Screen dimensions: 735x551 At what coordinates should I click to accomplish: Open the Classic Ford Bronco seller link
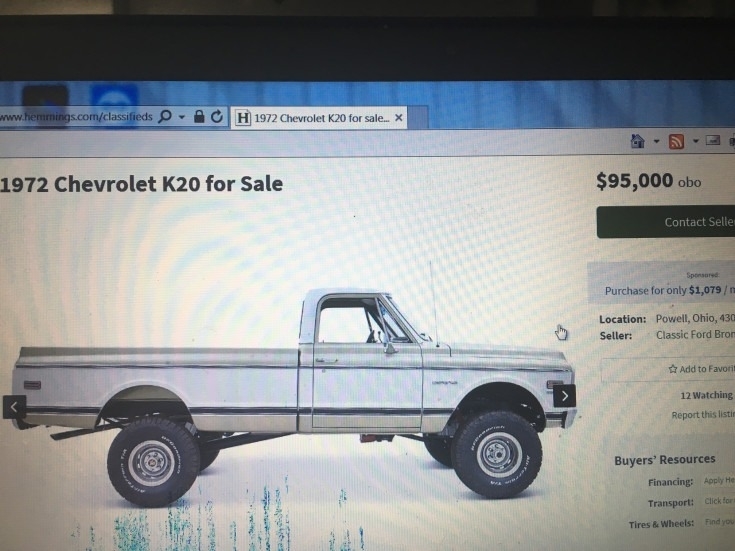point(695,335)
